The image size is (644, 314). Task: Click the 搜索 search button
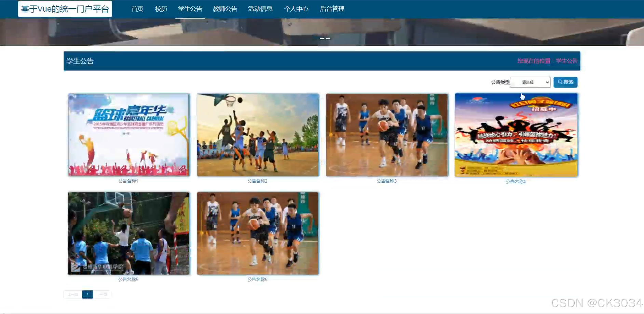(565, 82)
